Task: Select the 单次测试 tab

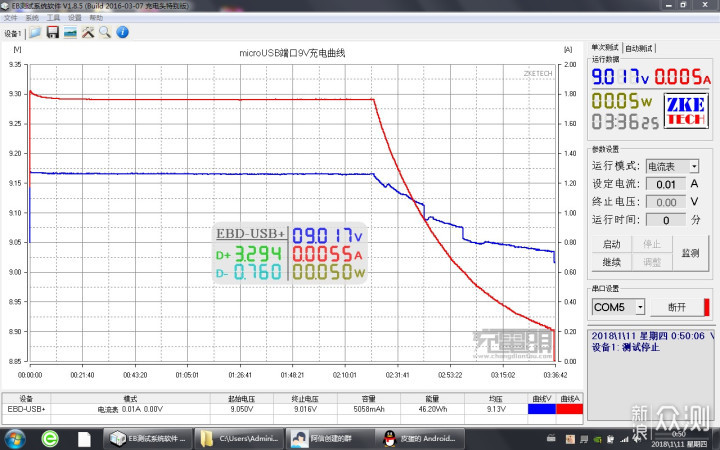Action: (x=606, y=47)
